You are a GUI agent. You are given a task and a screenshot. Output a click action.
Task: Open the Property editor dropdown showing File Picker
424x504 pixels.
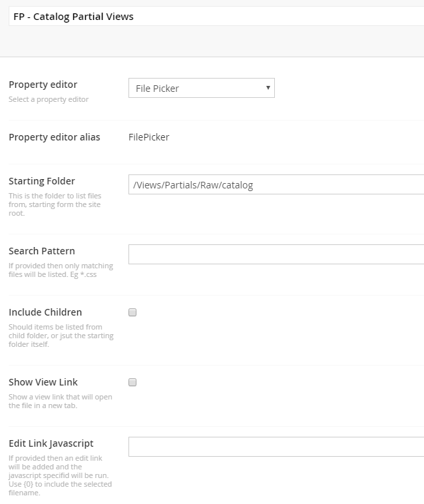tap(202, 88)
